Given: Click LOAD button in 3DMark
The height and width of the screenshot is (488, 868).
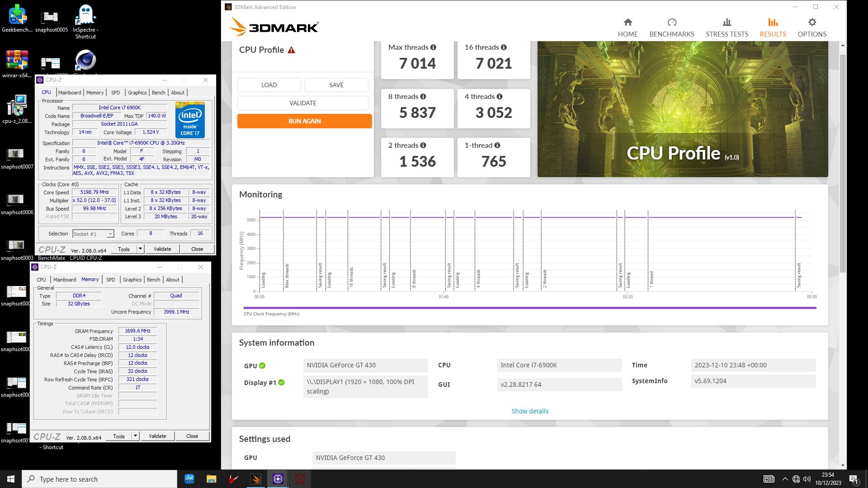Looking at the screenshot, I should tap(269, 85).
